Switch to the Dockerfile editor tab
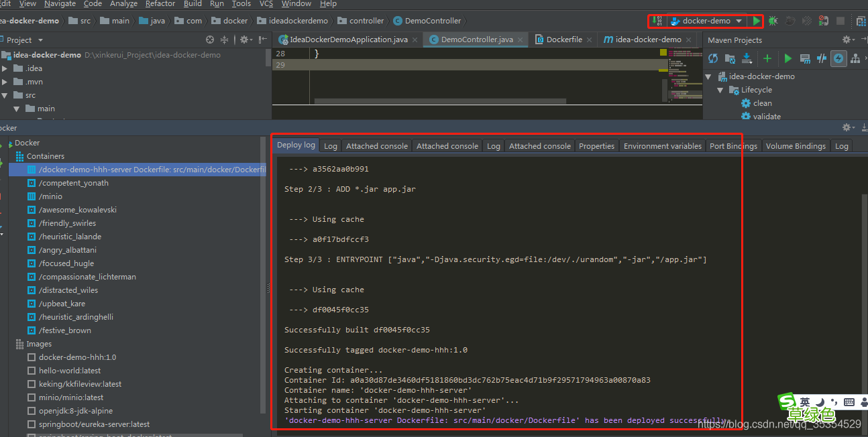Screen dimensions: 868x437 coord(563,40)
